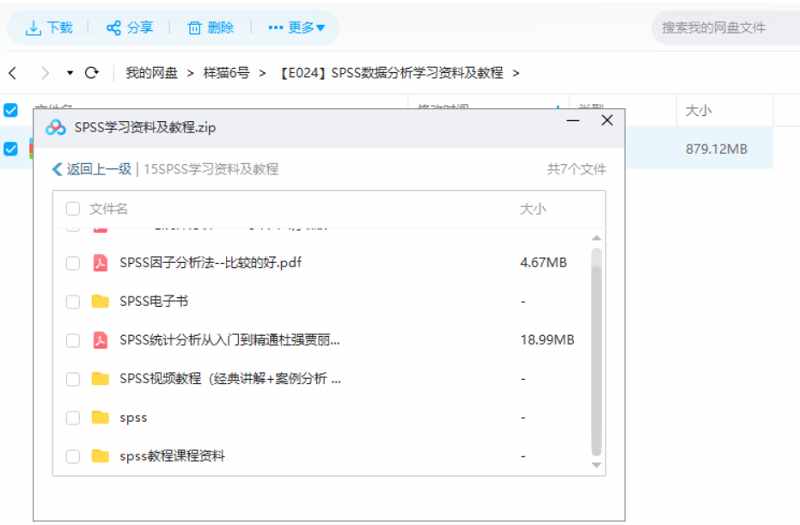Click the trash delete icon
Image resolution: width=800 pixels, height=525 pixels.
tap(194, 28)
